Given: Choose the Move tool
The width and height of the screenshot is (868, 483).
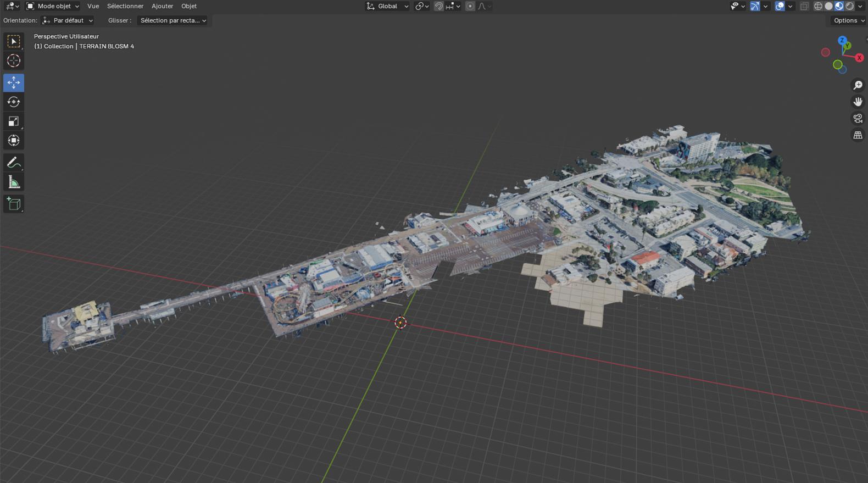Looking at the screenshot, I should tap(14, 82).
